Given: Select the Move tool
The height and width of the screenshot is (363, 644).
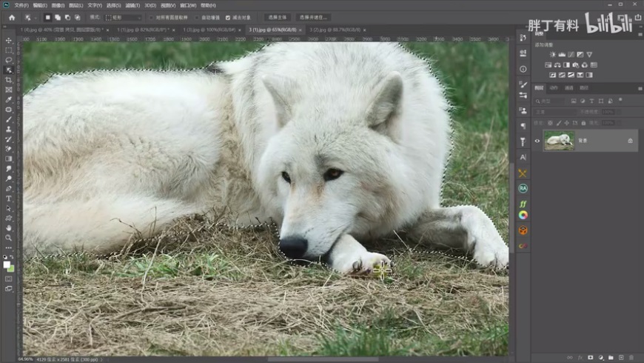Looking at the screenshot, I should point(9,41).
